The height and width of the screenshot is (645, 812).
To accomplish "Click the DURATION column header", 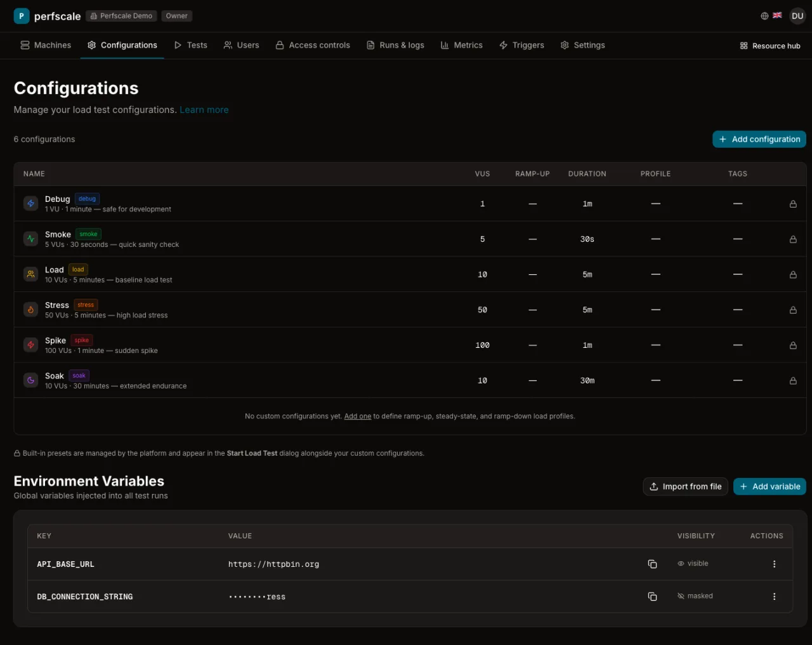I will pyautogui.click(x=587, y=174).
